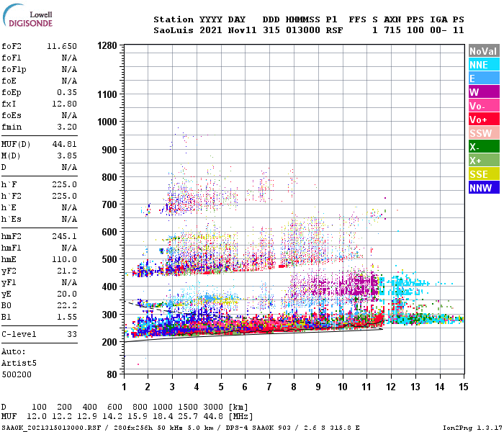Select the X- dark green legend swatch
504x432 pixels.
click(484, 147)
